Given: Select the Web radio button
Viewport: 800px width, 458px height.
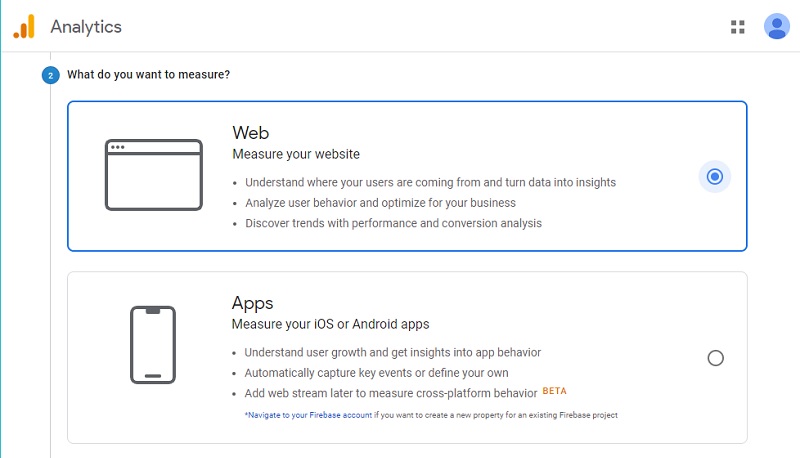Looking at the screenshot, I should click(x=714, y=177).
